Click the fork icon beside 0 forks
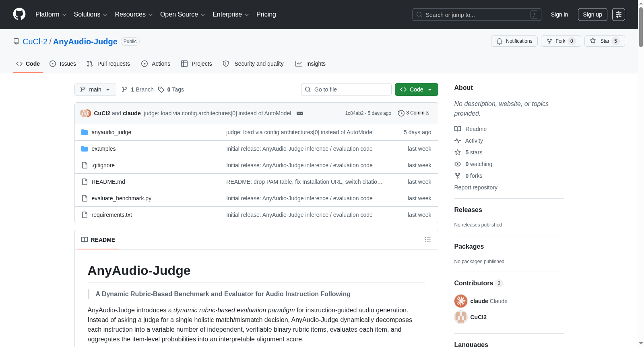 458,176
